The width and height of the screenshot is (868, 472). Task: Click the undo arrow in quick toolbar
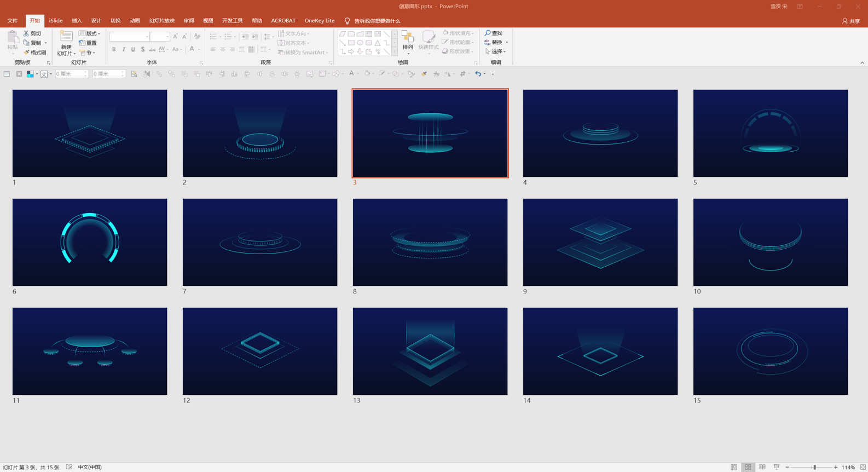point(478,74)
